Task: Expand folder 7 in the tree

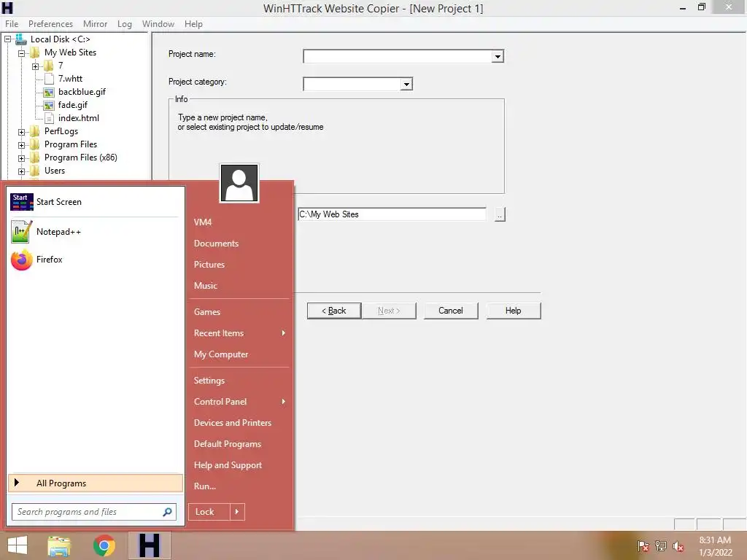Action: (35, 66)
